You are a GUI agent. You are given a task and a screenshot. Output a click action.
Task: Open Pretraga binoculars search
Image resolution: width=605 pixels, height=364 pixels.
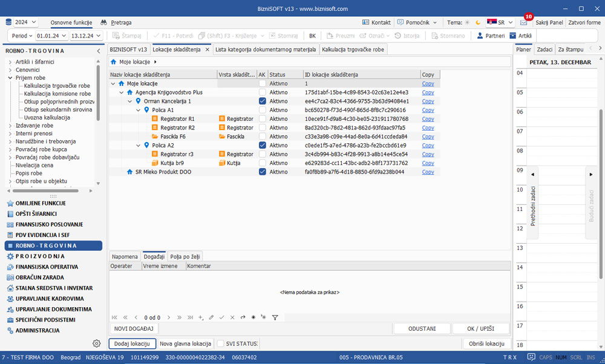(116, 22)
